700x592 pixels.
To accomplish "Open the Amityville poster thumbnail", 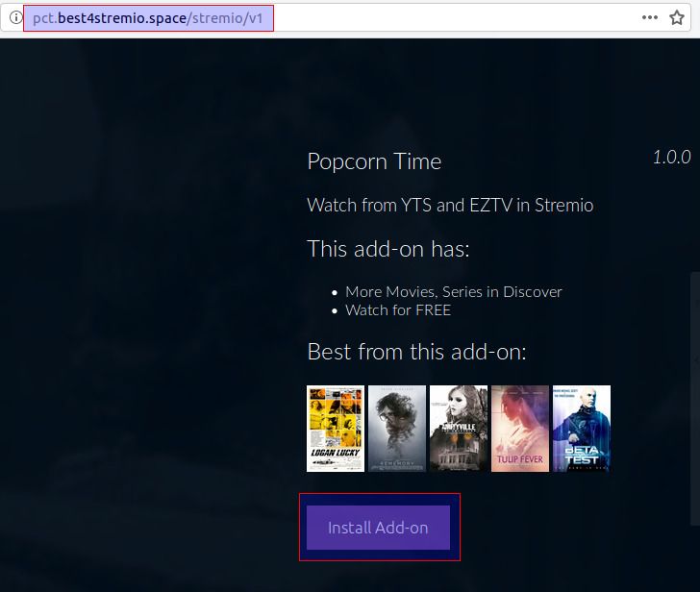I will click(459, 429).
